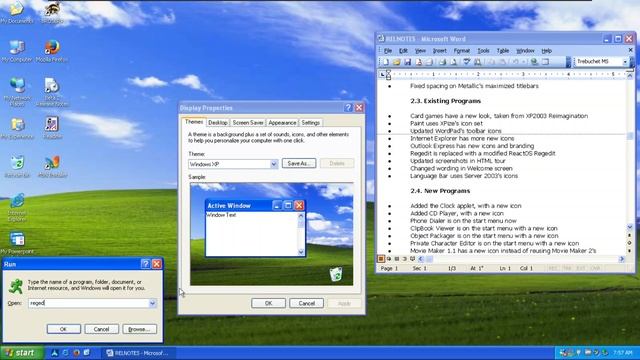640x360 pixels.
Task: Click Cancel in Display Properties
Action: (x=307, y=303)
